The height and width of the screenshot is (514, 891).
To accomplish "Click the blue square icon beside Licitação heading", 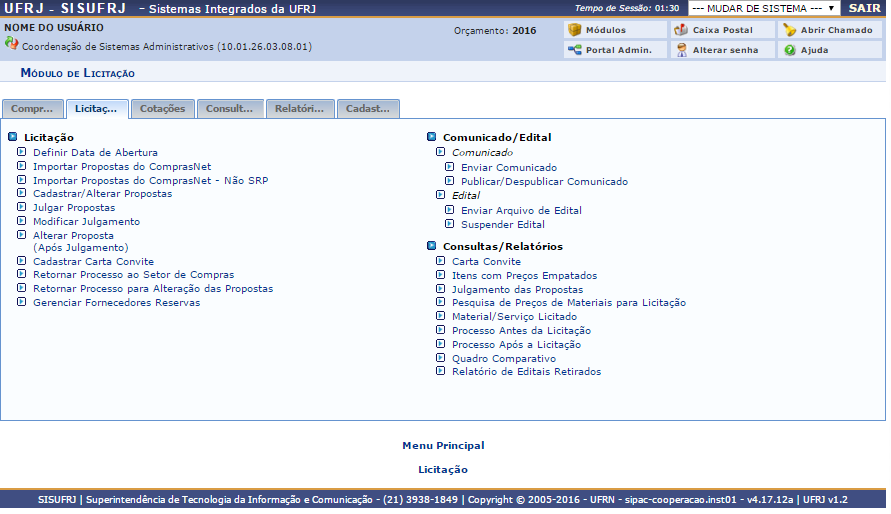I will point(13,137).
